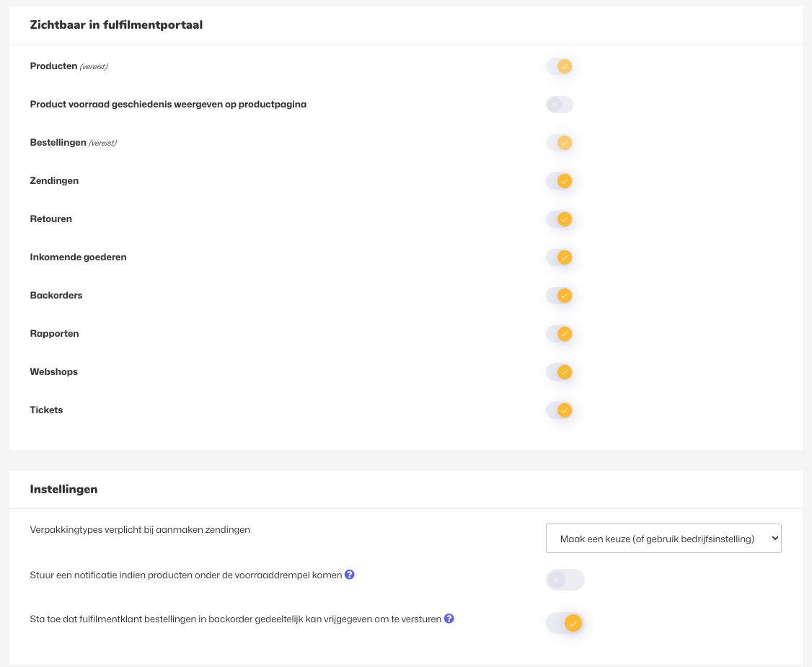Screen dimensions: 812x667
Task: Click the Zichtbaar in fulfilmentportaal heading
Action: coord(116,25)
